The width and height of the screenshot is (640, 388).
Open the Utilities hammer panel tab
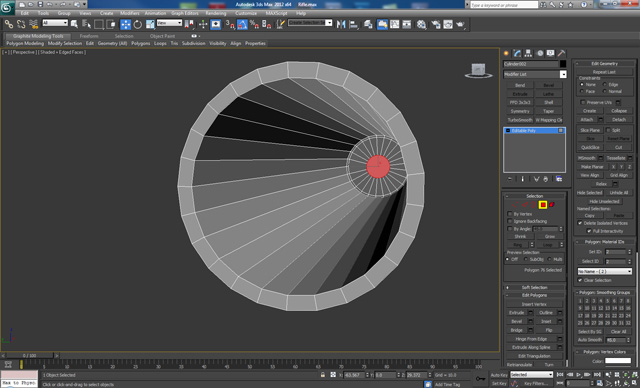[x=562, y=53]
